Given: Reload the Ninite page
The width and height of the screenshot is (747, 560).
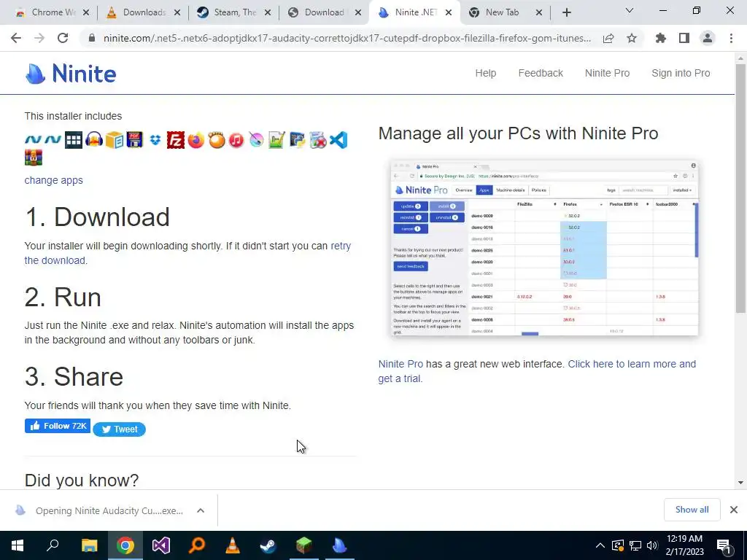Looking at the screenshot, I should point(63,38).
